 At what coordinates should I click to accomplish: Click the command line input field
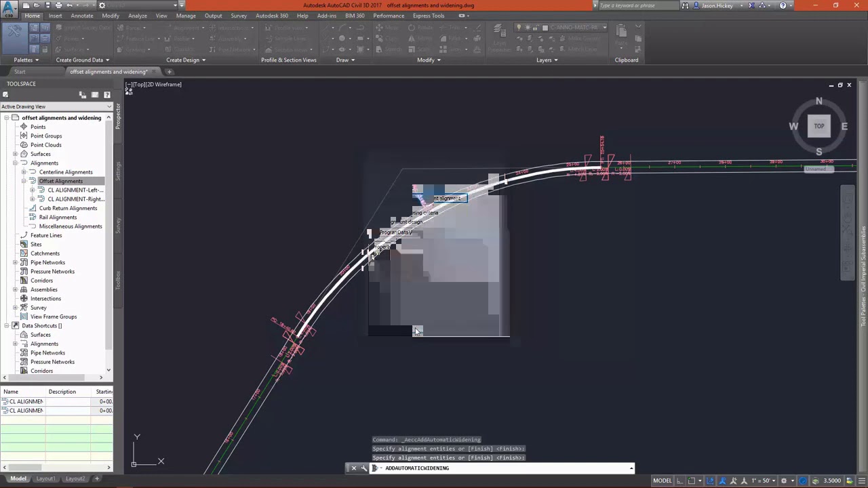tap(505, 468)
